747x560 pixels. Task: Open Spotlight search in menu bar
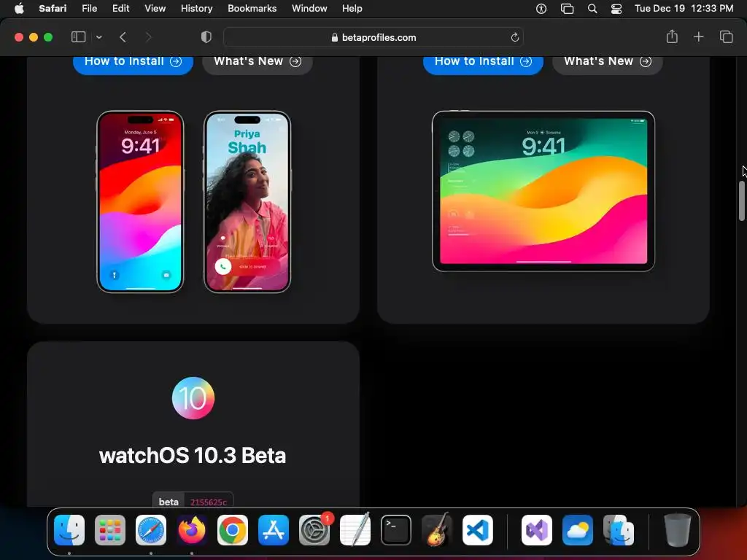(x=592, y=9)
